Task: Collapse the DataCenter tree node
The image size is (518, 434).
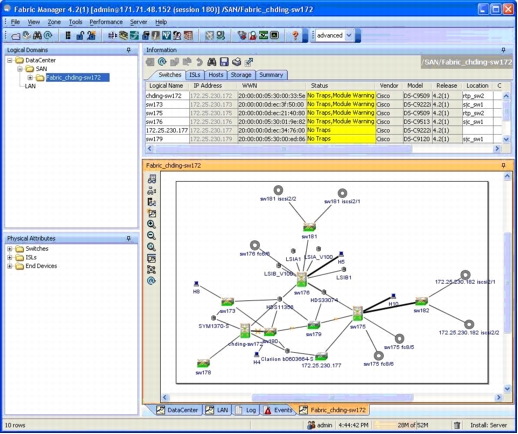Action: click(10, 60)
